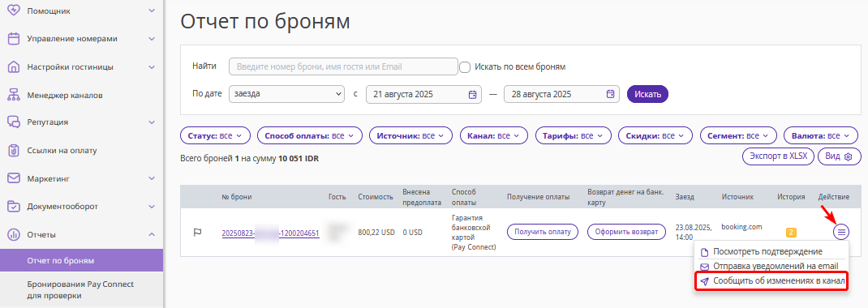
Task: Open Ссылки на оплату sidebar label
Action: (x=62, y=151)
